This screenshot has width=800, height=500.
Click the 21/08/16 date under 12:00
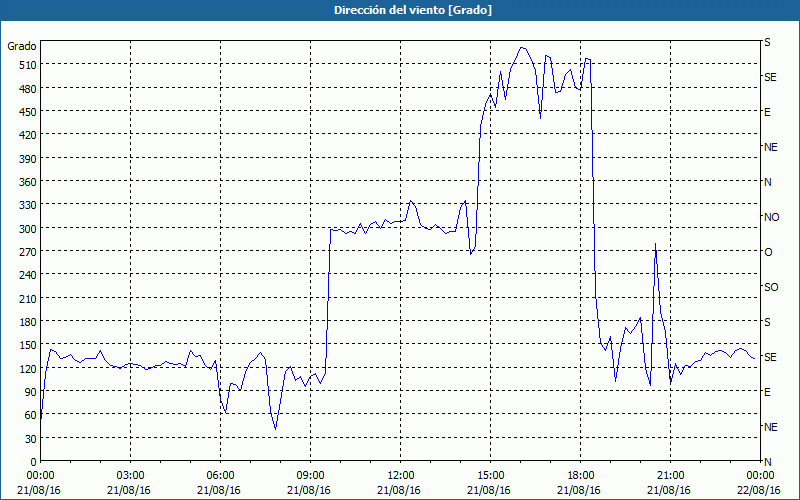click(399, 490)
